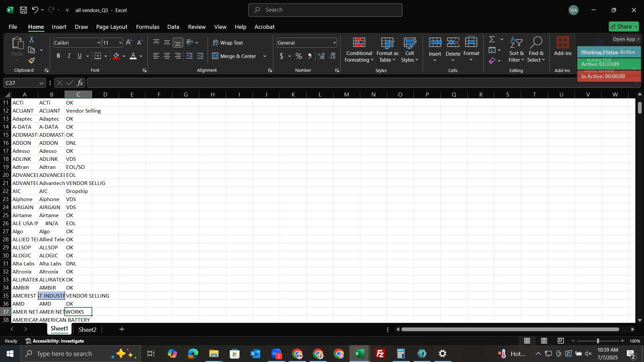Viewport: 644px width, 362px height.
Task: Click Delete cells button
Action: 453,50
